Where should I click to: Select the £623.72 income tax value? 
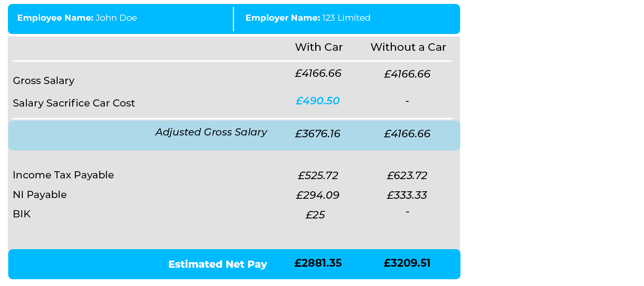(x=407, y=176)
